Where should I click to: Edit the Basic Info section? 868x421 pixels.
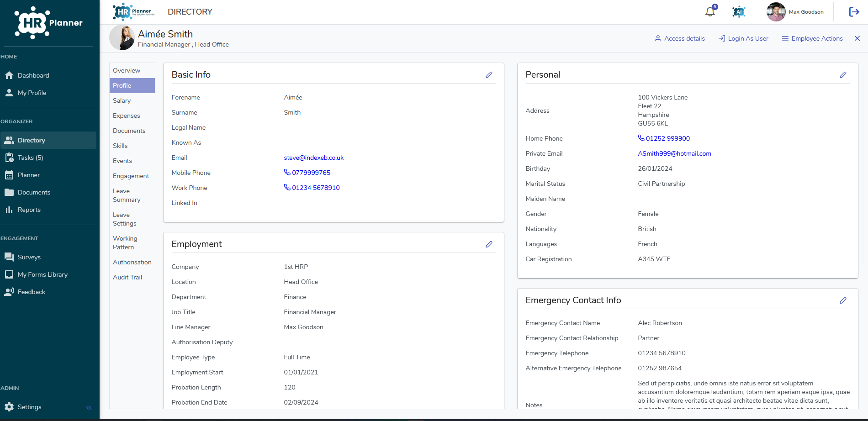click(489, 75)
